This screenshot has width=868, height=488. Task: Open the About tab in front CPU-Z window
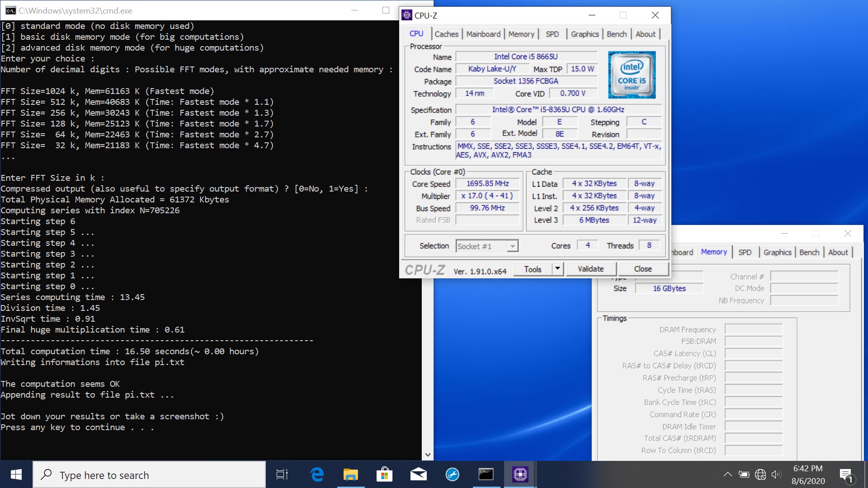[645, 34]
